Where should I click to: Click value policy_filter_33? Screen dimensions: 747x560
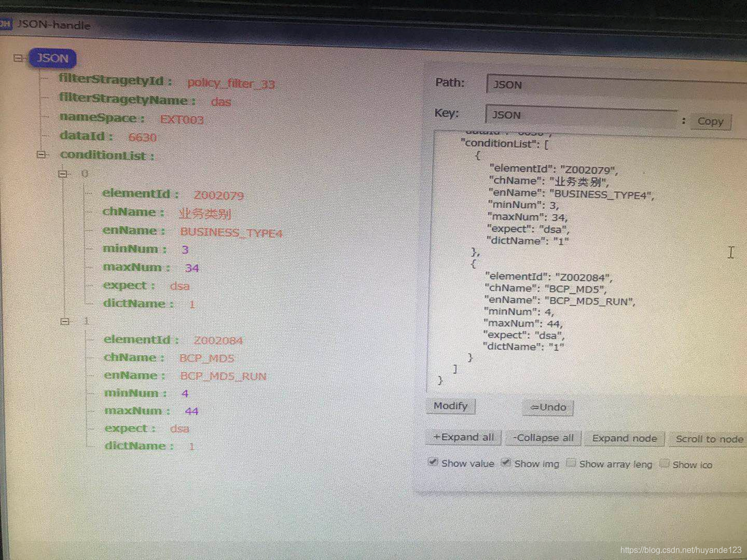231,83
